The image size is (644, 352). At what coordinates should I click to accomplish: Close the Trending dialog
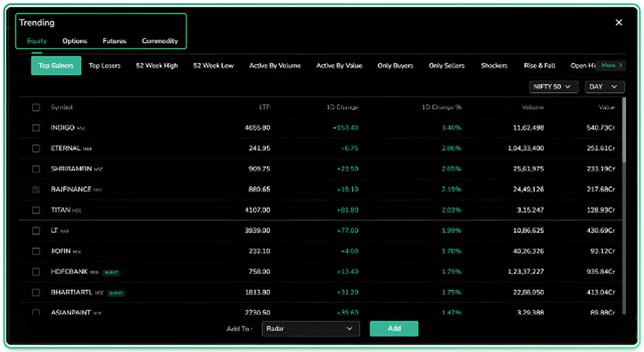[619, 22]
